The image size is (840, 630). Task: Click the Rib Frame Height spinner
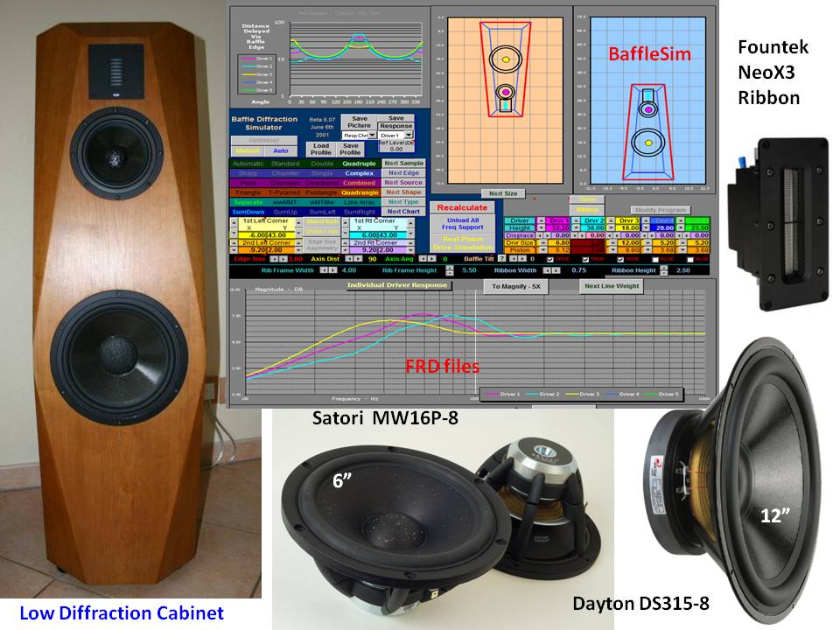[x=450, y=270]
